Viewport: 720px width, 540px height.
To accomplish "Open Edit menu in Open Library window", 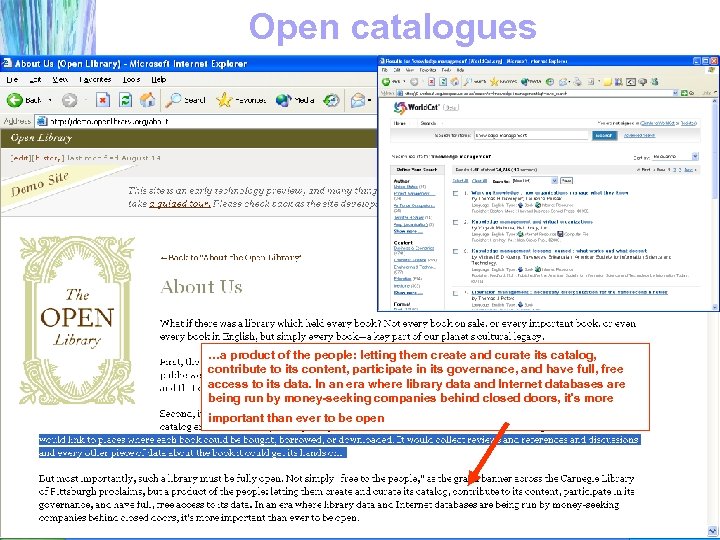I will point(35,79).
